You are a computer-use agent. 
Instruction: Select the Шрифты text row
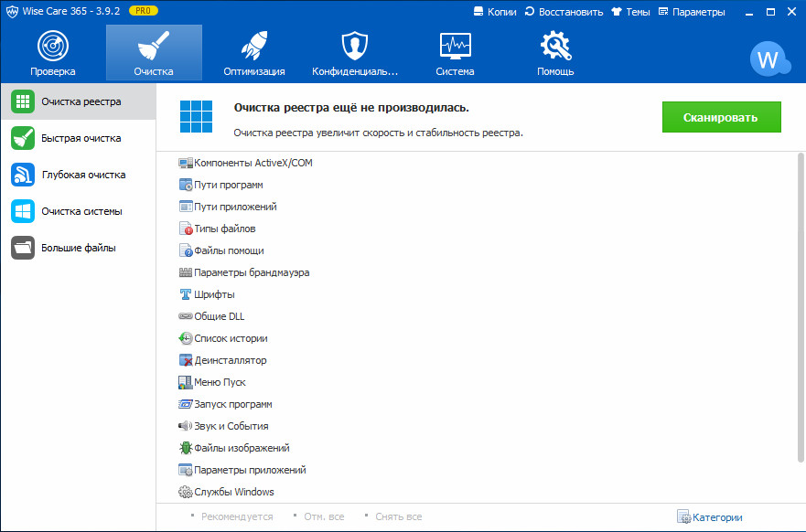tap(214, 294)
